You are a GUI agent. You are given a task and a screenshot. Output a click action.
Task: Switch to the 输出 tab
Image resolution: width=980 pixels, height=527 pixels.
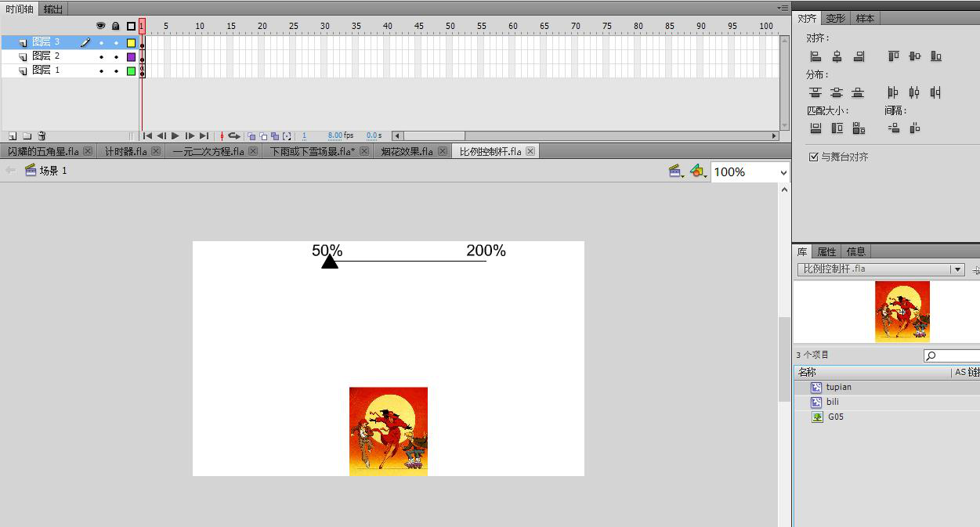pos(52,9)
